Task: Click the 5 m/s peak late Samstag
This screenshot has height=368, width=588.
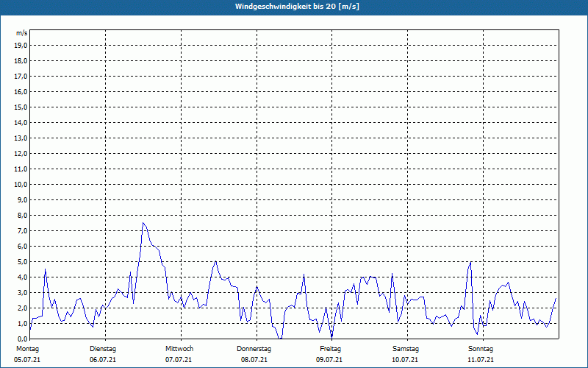Action: click(470, 262)
